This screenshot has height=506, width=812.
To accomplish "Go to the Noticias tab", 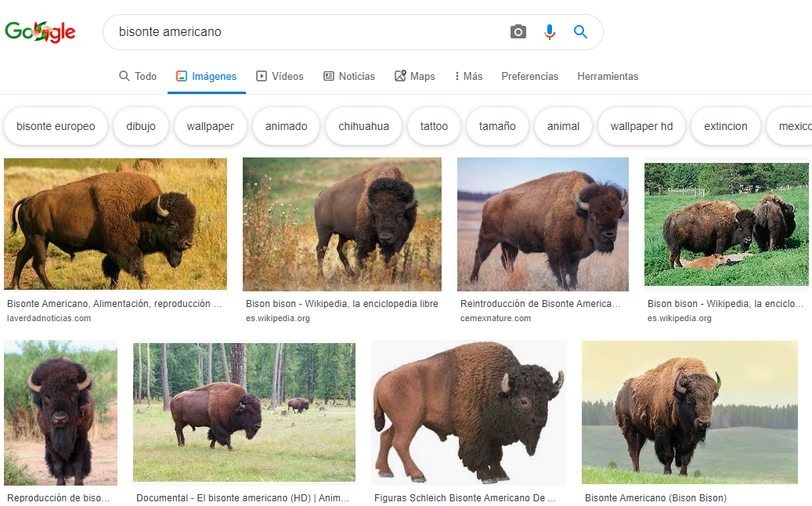I will pyautogui.click(x=349, y=76).
